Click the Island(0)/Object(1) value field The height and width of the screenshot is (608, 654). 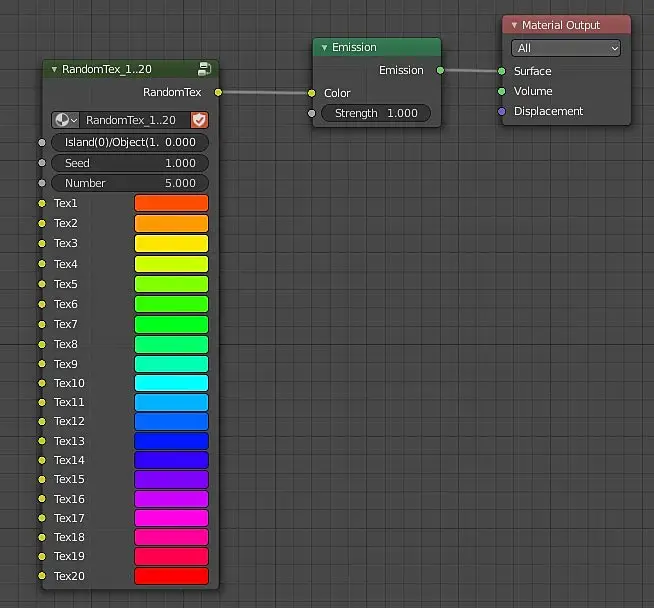pos(130,142)
